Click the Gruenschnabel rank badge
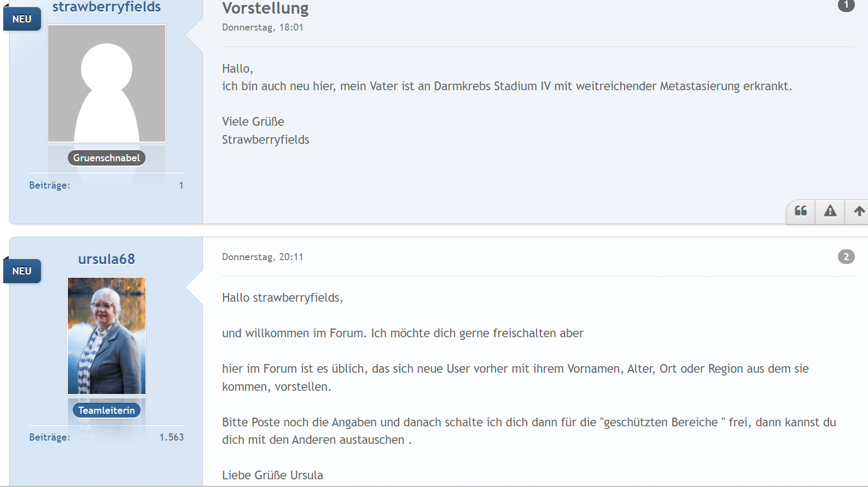The width and height of the screenshot is (868, 487). [x=107, y=158]
